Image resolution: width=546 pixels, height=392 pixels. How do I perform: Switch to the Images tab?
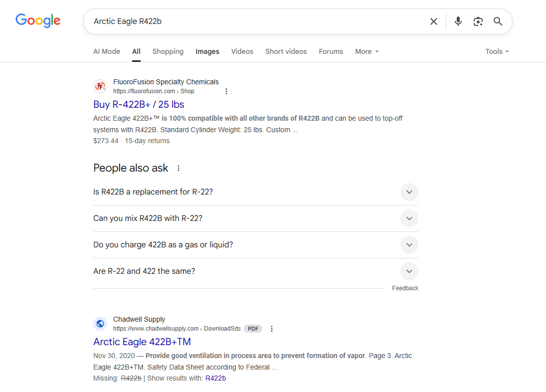pos(207,51)
